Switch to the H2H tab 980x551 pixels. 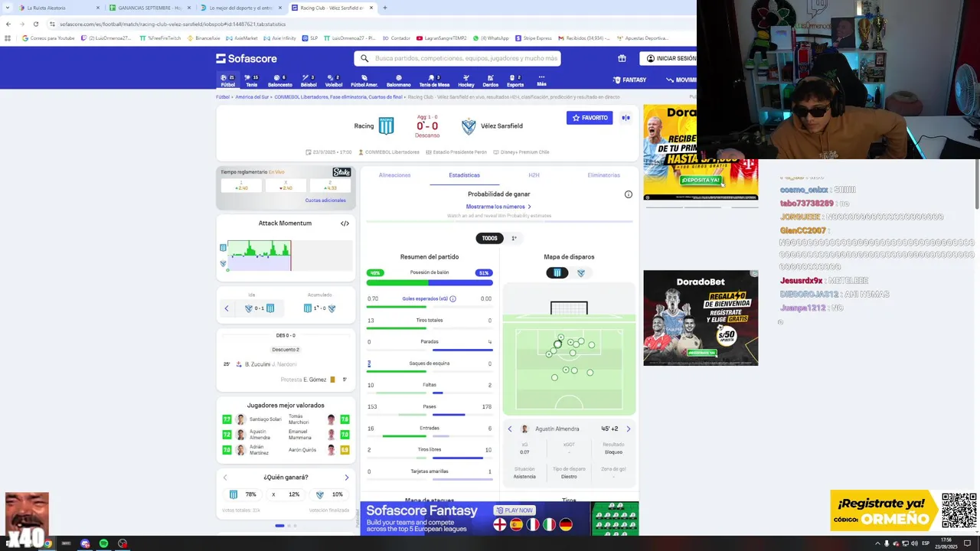click(534, 175)
